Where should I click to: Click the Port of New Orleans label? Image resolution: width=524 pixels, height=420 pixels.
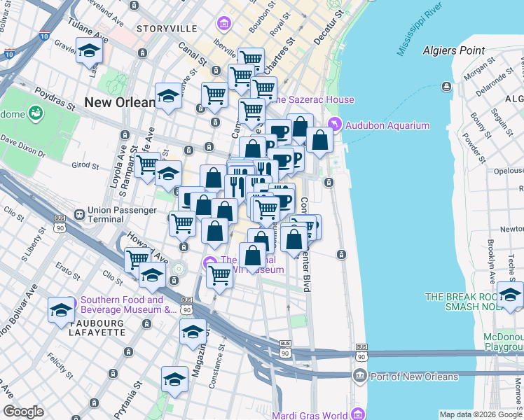(x=415, y=377)
